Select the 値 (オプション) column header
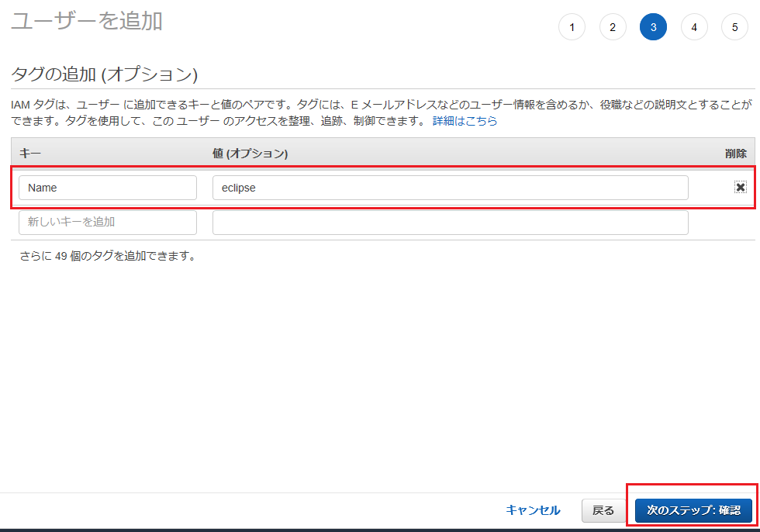This screenshot has height=532, width=760. pyautogui.click(x=250, y=153)
